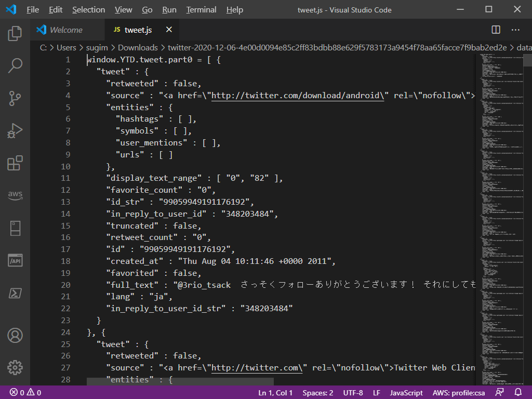Open the server panel icon below AWS
Viewport: 532px width, 399px height.
[15, 229]
